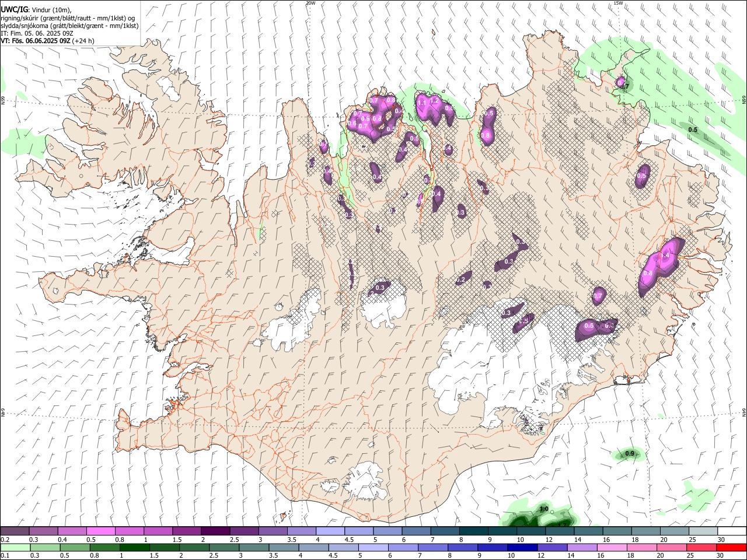Screen dimensions: 747x560
Task: Click the '15W' longitude label at top
Action: point(618,3)
